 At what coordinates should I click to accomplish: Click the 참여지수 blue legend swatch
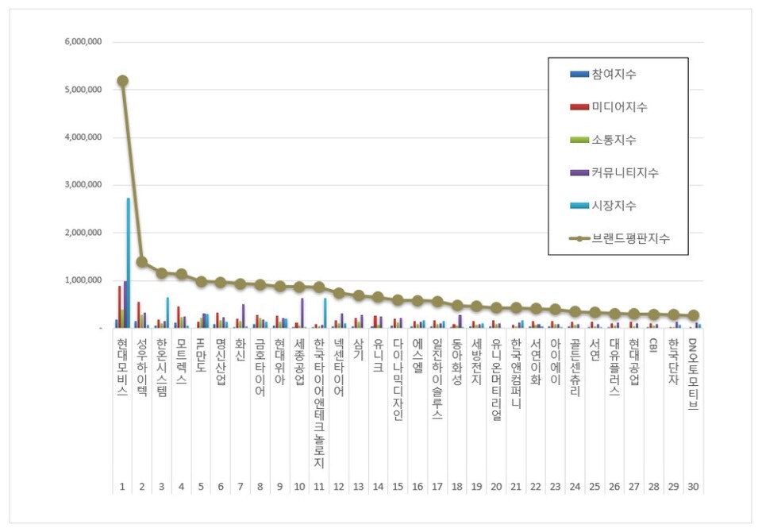579,74
